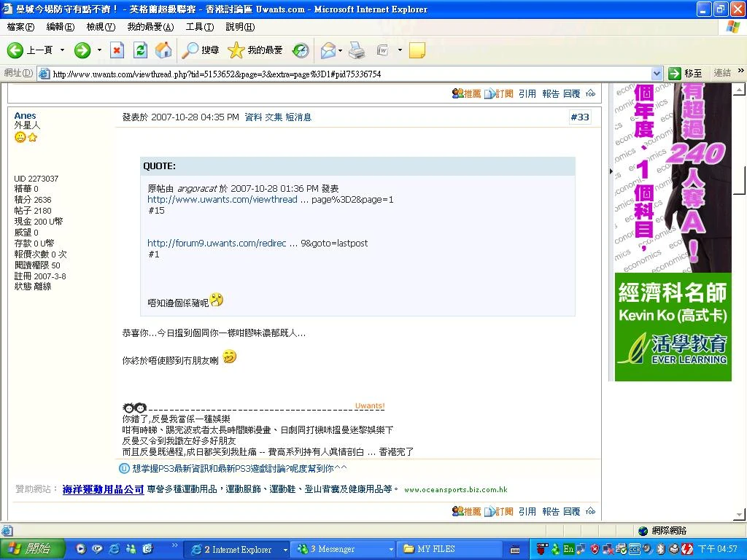This screenshot has height=560, width=747.
Task: Click the scrollbar up arrow
Action: pos(740,89)
